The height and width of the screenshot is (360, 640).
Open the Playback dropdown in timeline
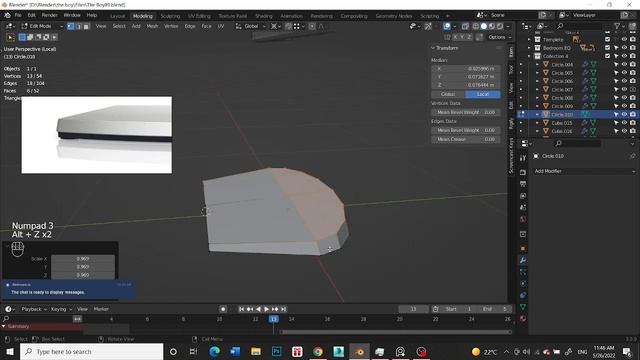(x=34, y=309)
